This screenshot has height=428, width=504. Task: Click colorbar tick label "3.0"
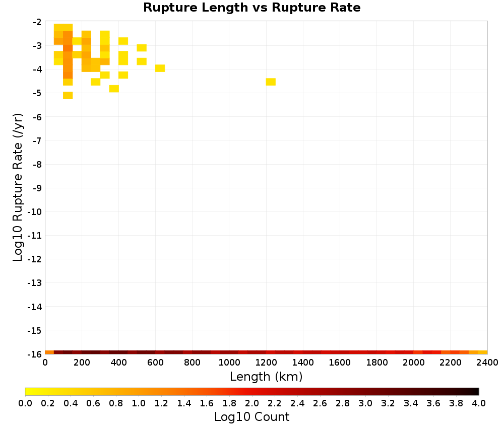366,403
